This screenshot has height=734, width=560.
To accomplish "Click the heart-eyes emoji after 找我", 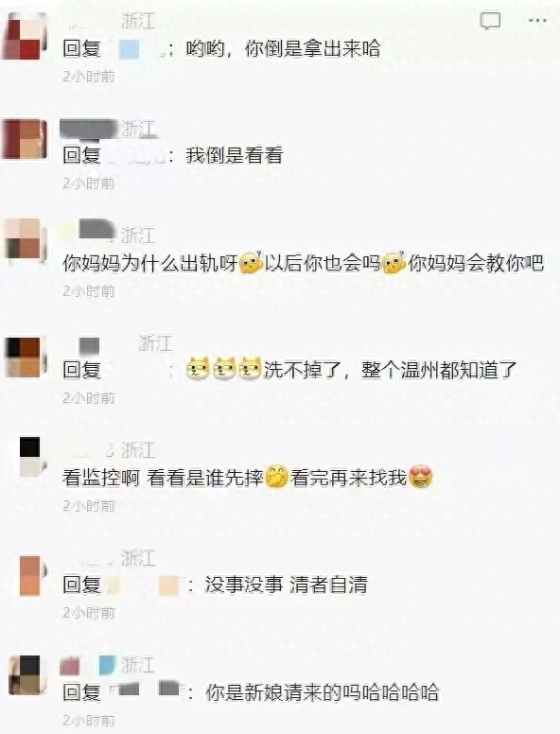I will coord(420,477).
